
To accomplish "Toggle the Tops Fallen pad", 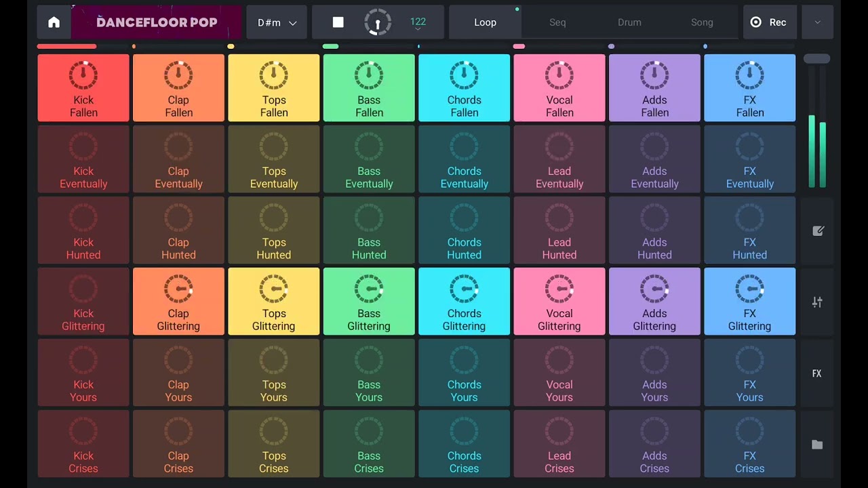I will point(274,88).
